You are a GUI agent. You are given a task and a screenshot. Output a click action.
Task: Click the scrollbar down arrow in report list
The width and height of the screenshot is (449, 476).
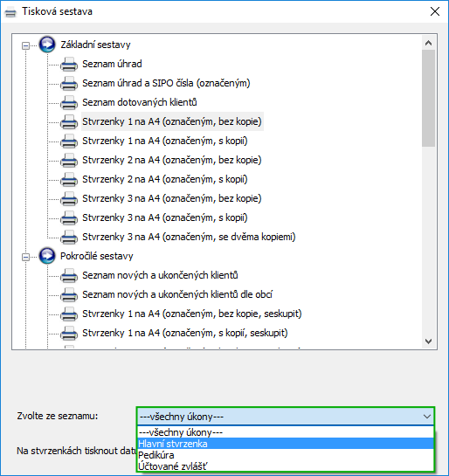428,341
